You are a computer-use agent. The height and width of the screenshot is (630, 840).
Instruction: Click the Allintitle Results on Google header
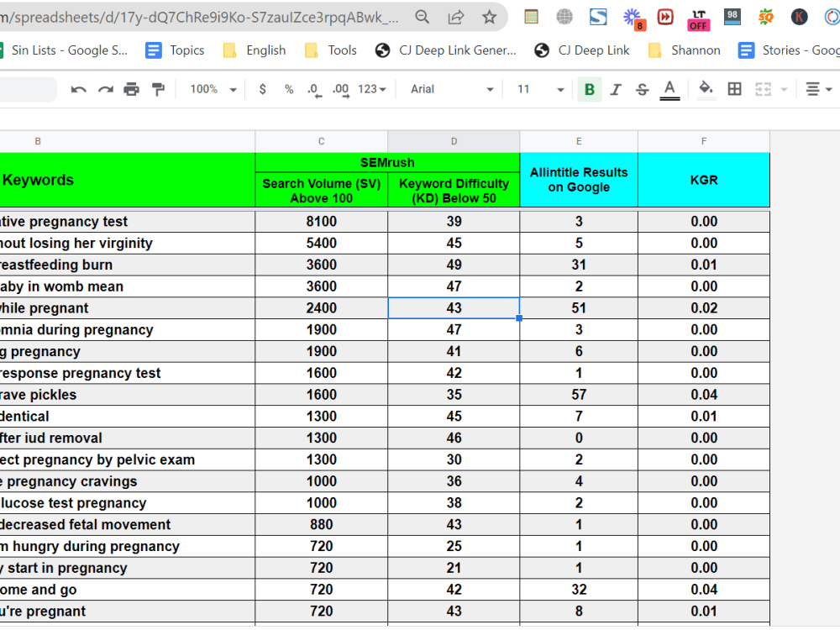[x=579, y=180]
